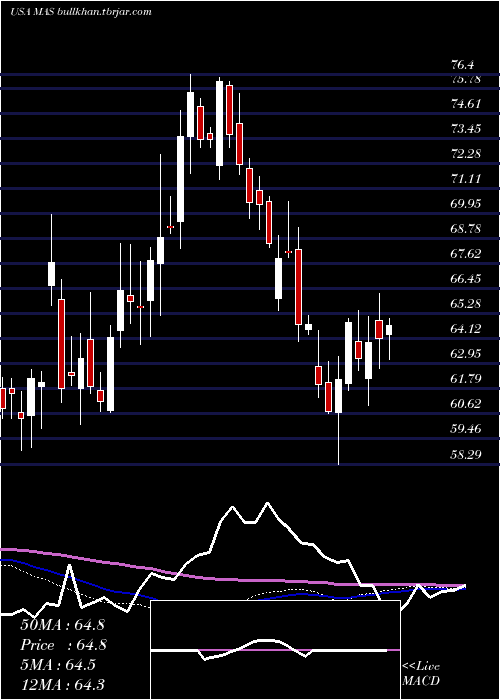The width and height of the screenshot is (500, 700).
Task: Click the 59.46 price axis label
Action: pos(466,429)
